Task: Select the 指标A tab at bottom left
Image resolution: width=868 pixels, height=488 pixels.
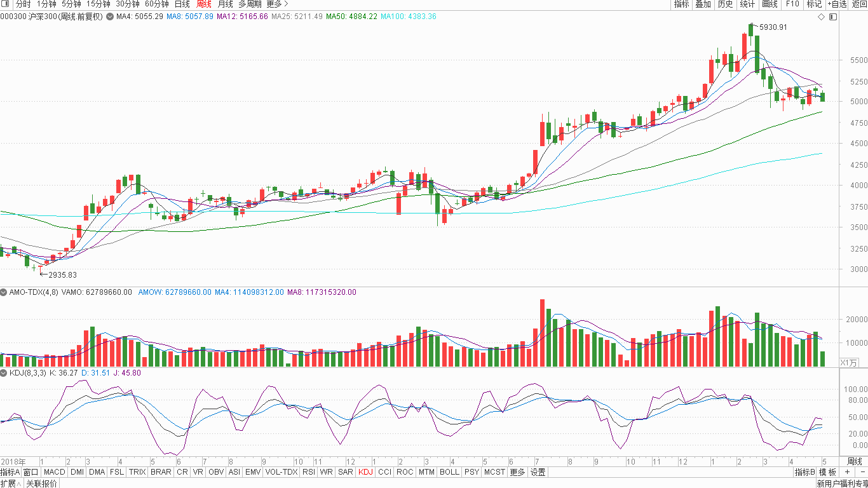Action: [x=10, y=472]
